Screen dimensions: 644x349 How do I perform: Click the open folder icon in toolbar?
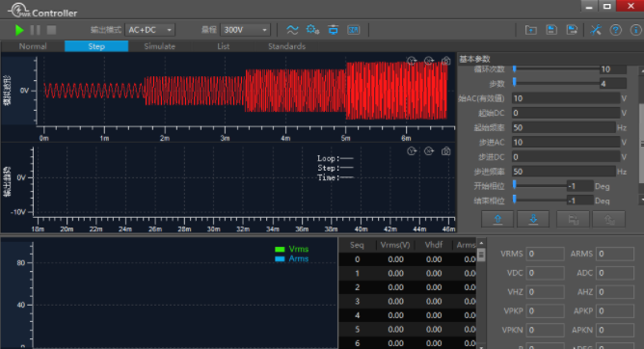530,30
